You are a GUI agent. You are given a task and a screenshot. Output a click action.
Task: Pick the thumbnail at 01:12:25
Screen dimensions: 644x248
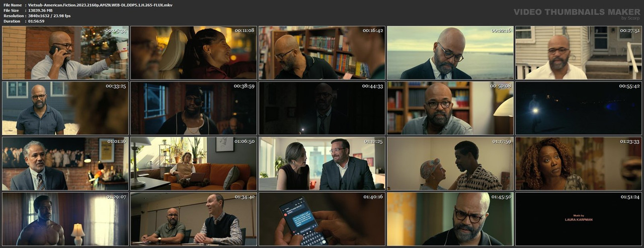coord(322,163)
